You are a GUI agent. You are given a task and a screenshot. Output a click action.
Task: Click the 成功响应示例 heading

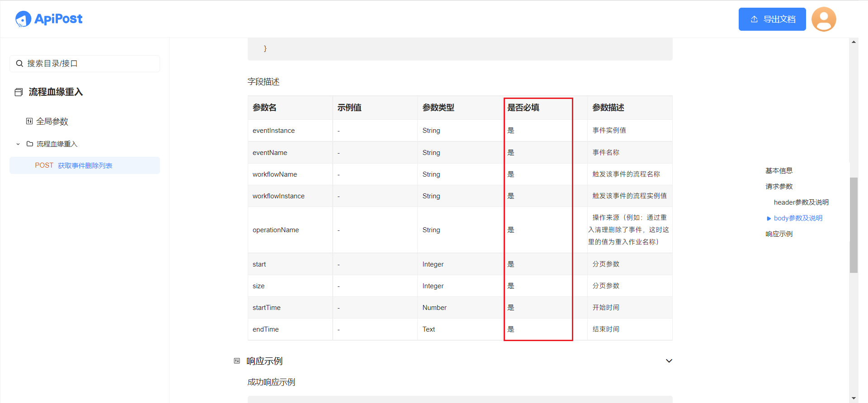pyautogui.click(x=271, y=382)
